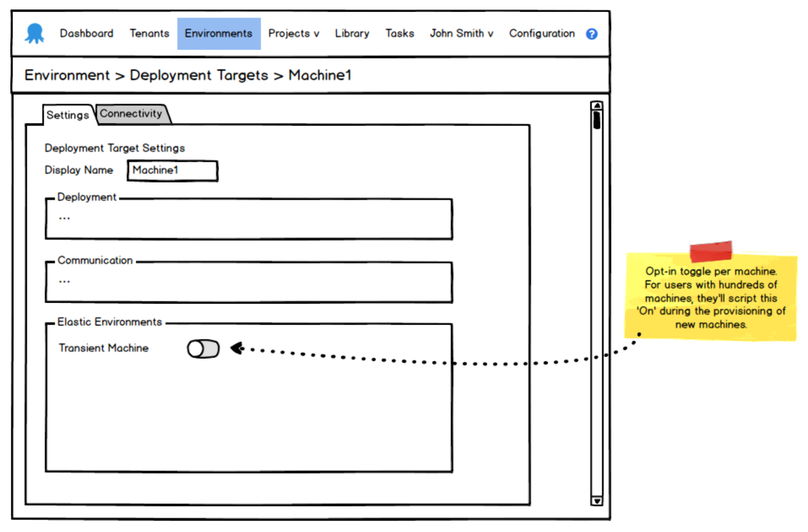The image size is (808, 532).
Task: View the Tasks page
Action: (399, 34)
